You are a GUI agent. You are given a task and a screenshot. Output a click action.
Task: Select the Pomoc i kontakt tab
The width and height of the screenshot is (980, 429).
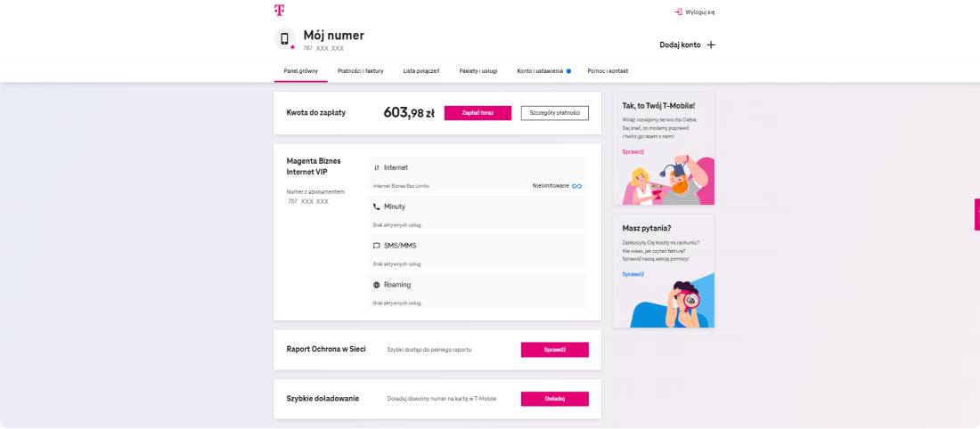pyautogui.click(x=608, y=70)
